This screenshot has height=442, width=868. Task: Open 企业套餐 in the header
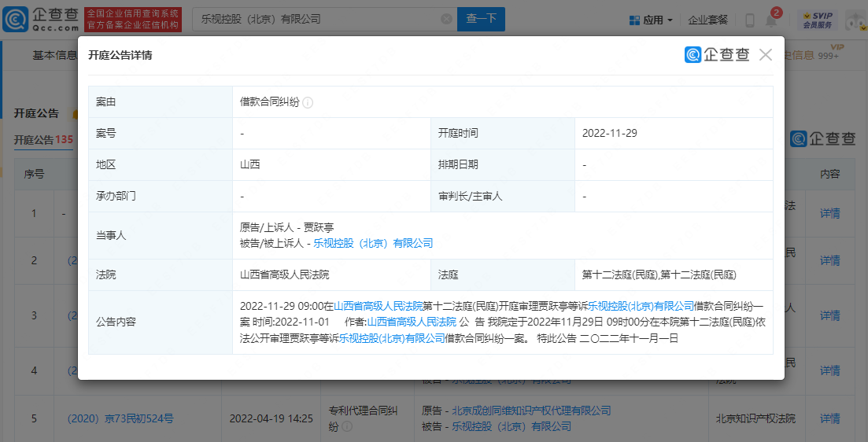[x=708, y=20]
